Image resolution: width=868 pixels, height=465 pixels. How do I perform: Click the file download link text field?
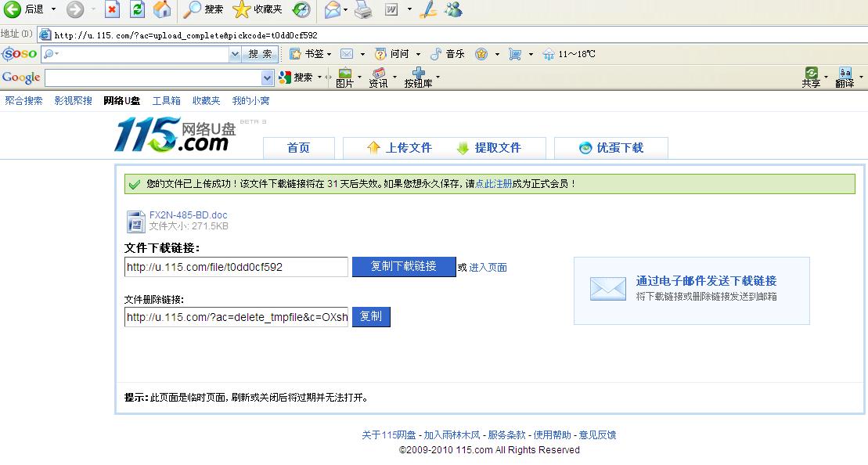point(236,267)
